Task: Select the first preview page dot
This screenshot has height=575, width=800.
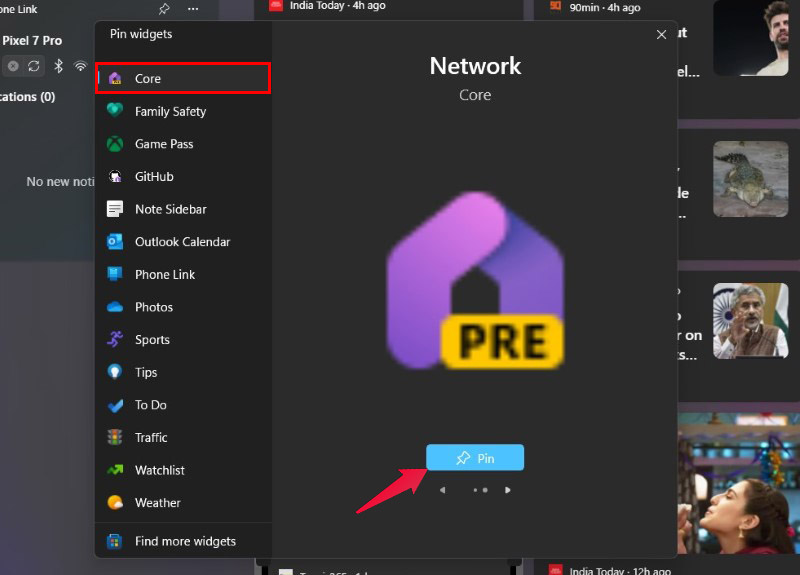Action: [475, 490]
